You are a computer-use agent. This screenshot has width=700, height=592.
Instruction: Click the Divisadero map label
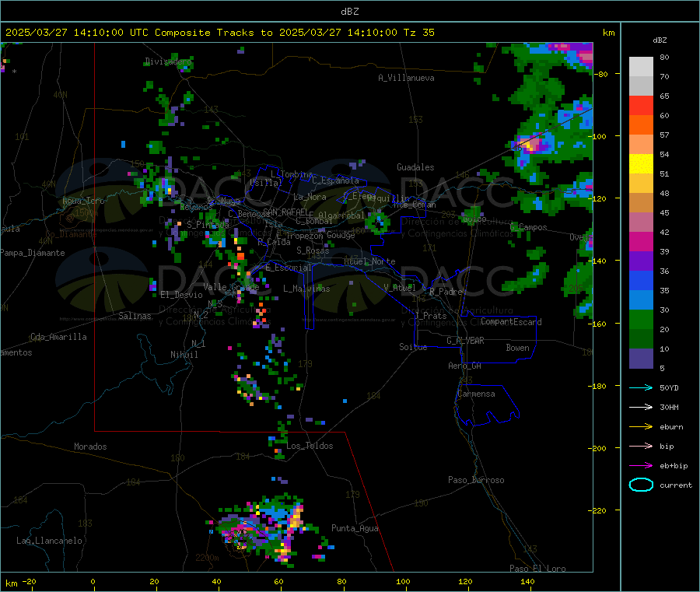(168, 61)
